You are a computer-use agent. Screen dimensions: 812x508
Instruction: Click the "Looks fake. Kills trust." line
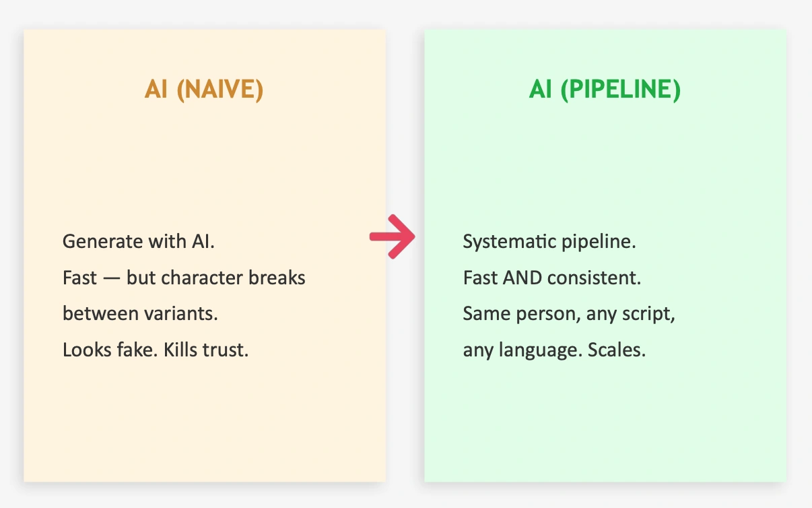(156, 350)
